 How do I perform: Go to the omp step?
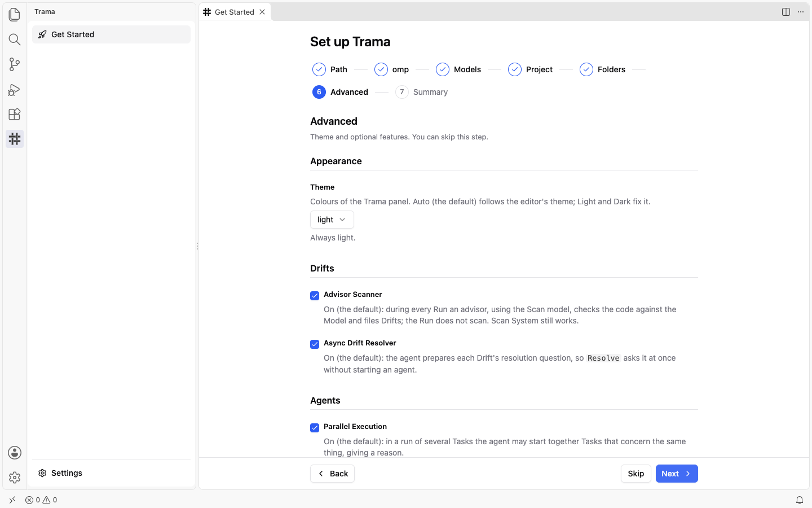[392, 69]
